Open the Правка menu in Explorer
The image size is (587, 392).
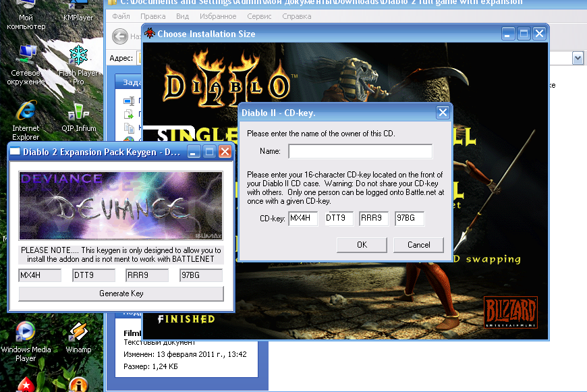point(152,16)
